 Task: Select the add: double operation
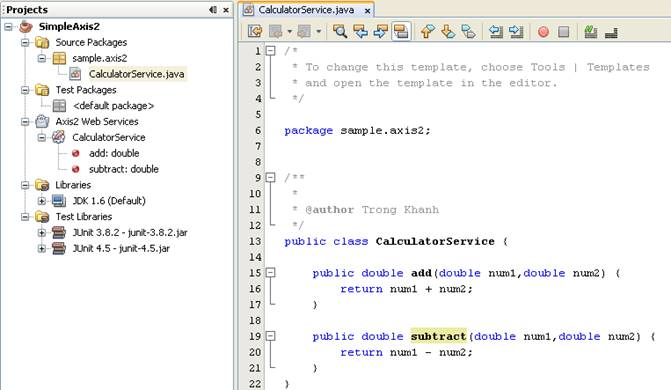point(114,153)
